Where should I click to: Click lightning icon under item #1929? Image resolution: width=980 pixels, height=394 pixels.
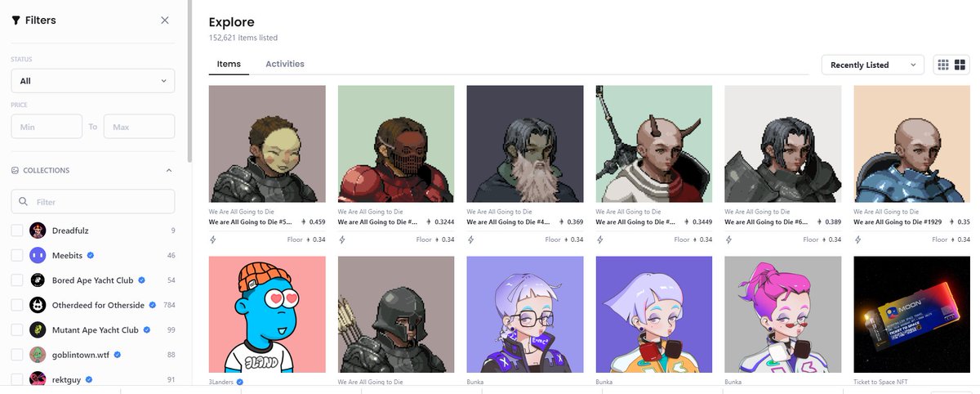click(x=858, y=240)
